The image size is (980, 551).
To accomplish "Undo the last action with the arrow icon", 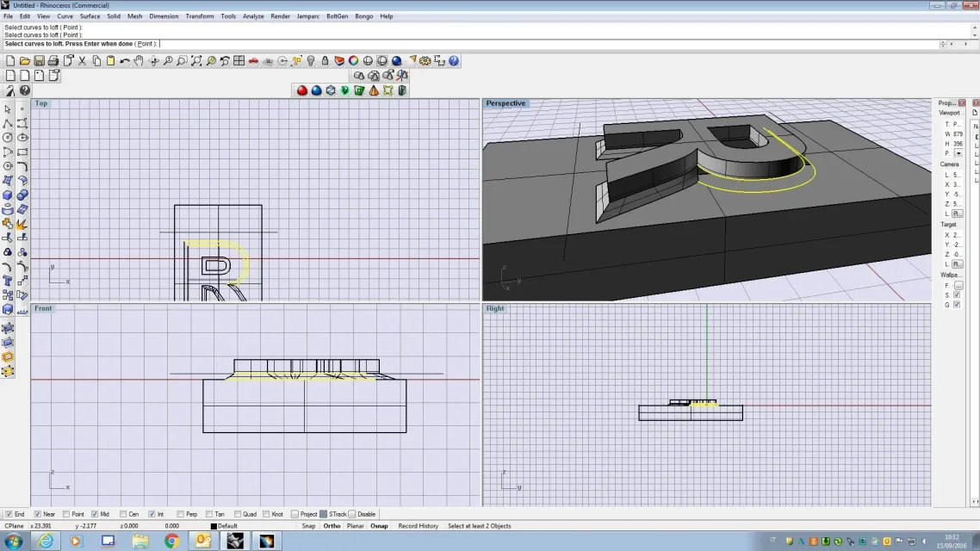I will click(125, 60).
